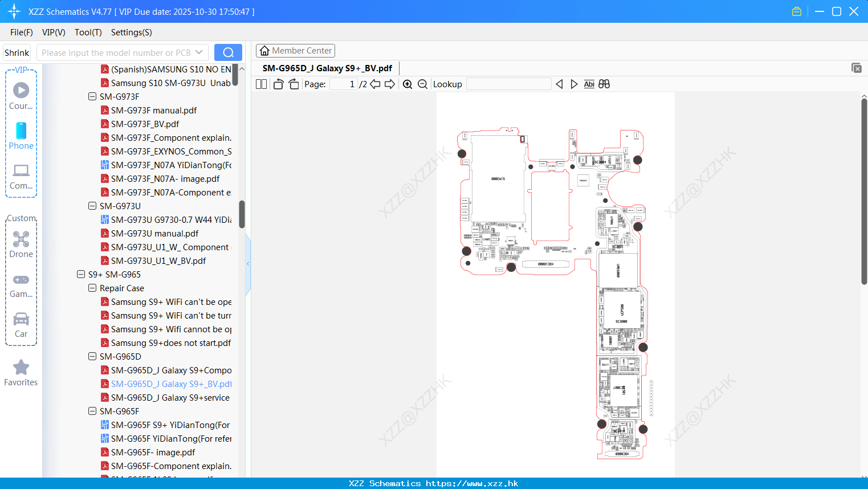The width and height of the screenshot is (868, 489).
Task: Rotate the page counterclockwise
Action: click(278, 84)
